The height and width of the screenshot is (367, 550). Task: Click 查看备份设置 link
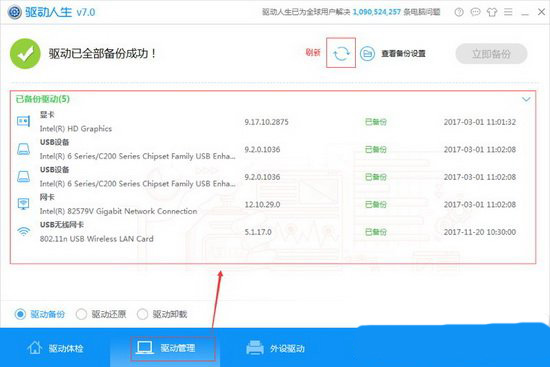403,54
